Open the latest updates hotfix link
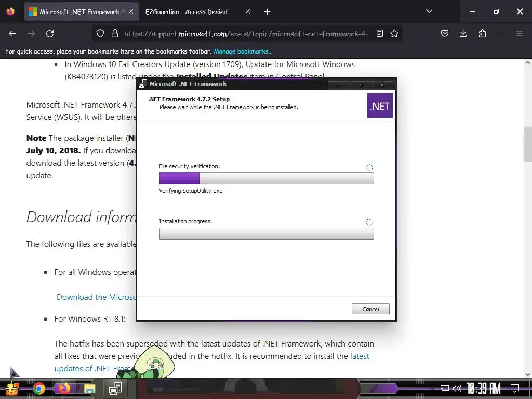The width and height of the screenshot is (532, 399). [x=360, y=356]
